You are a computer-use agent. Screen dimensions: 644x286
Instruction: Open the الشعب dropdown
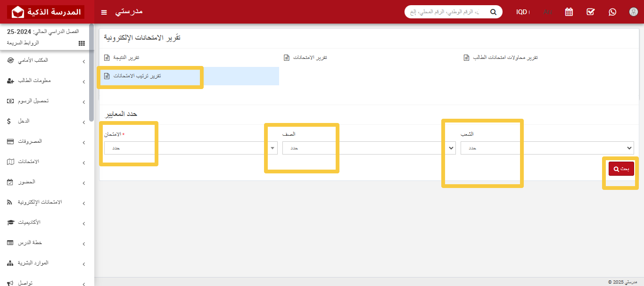[x=547, y=148]
